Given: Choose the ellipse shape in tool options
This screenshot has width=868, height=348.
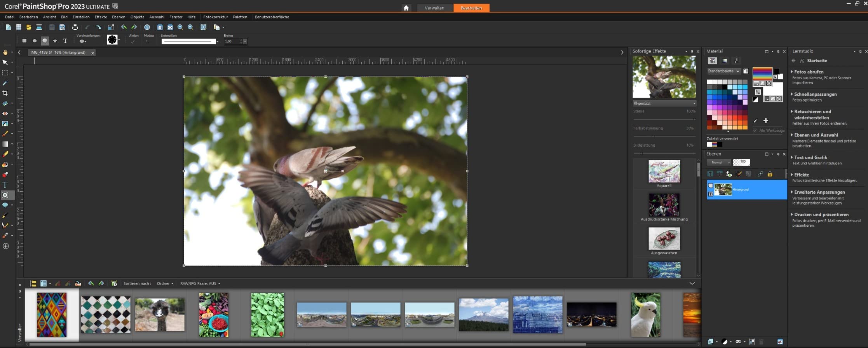Looking at the screenshot, I should pos(35,41).
